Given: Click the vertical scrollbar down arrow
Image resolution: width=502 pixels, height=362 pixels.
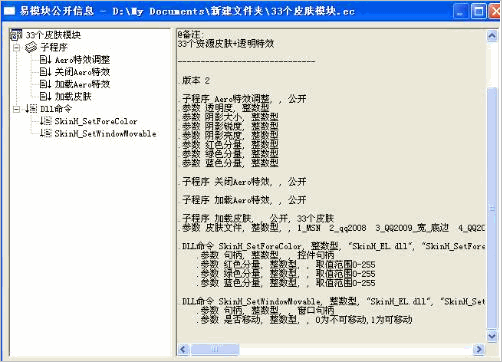Looking at the screenshot, I should 492,335.
